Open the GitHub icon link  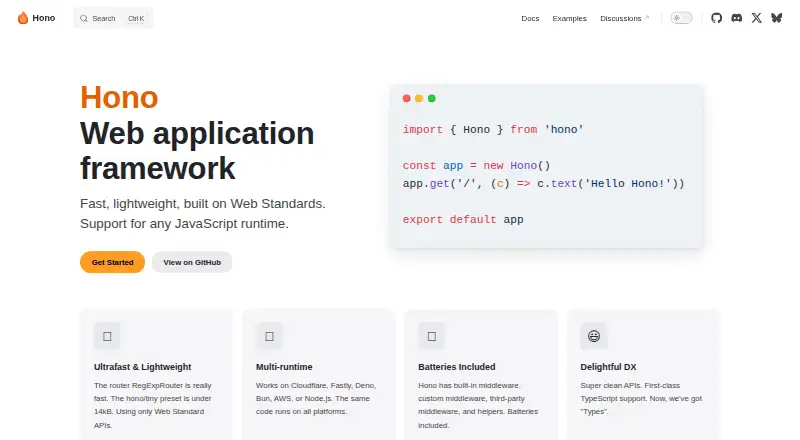(x=716, y=18)
